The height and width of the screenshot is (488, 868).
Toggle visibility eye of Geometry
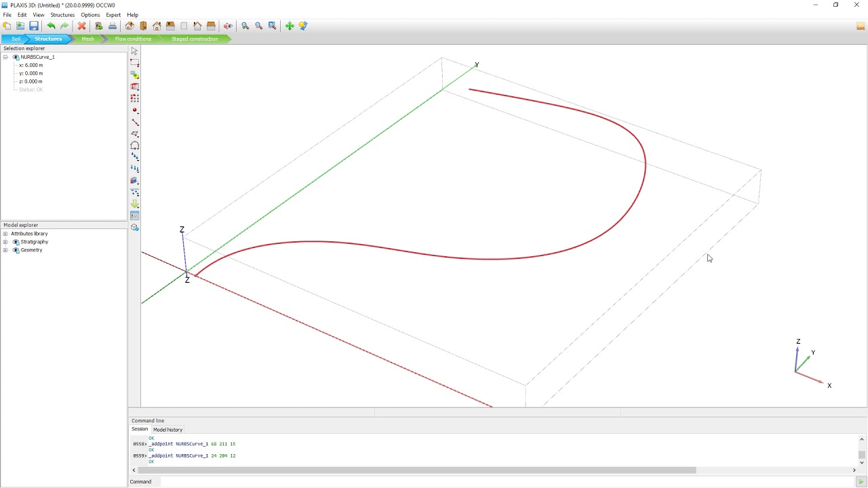[16, 250]
